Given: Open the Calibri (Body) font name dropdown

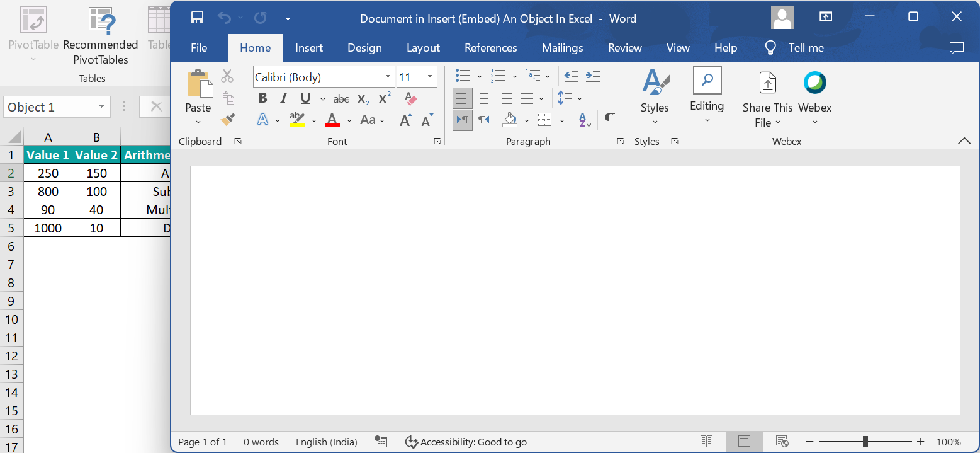Looking at the screenshot, I should coord(388,77).
